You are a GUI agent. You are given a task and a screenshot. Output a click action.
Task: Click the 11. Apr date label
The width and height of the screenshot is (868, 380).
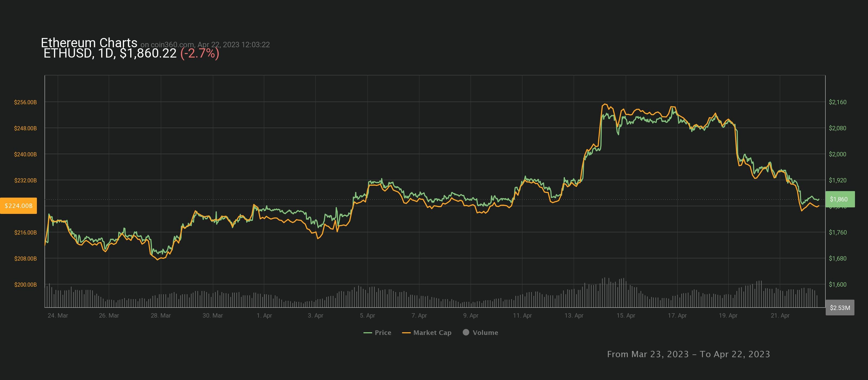click(x=522, y=316)
